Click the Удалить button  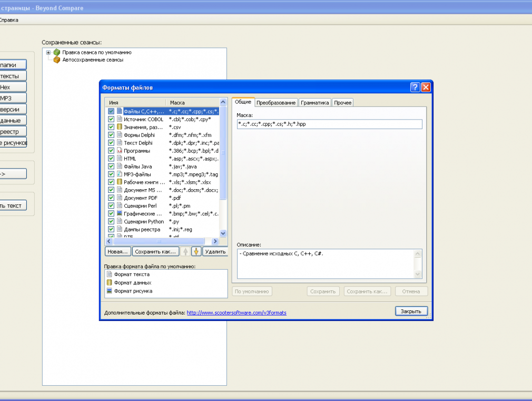(215, 251)
